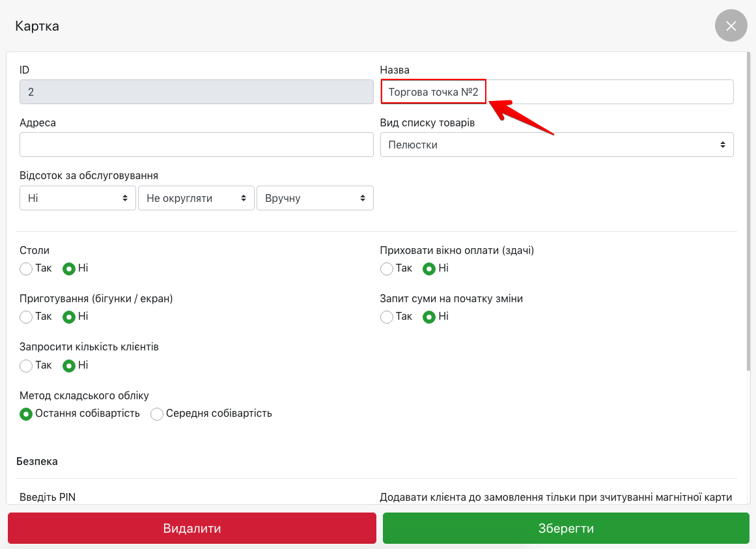Select Так for Столи
This screenshot has height=549, width=756.
27,268
